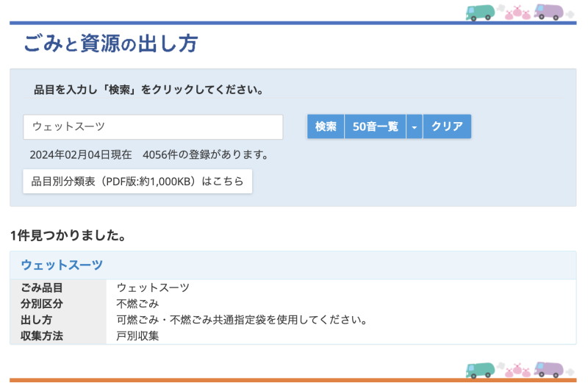Click the ウェットスーツ result heading
Viewport: 588px width, 386px height.
62,265
